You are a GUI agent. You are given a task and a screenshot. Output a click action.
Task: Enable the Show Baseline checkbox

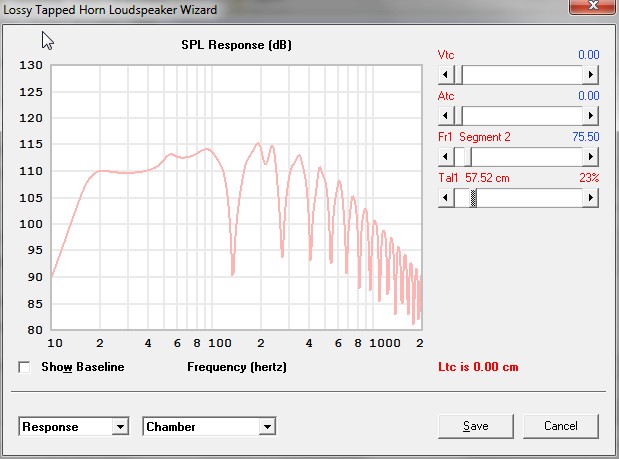point(24,367)
